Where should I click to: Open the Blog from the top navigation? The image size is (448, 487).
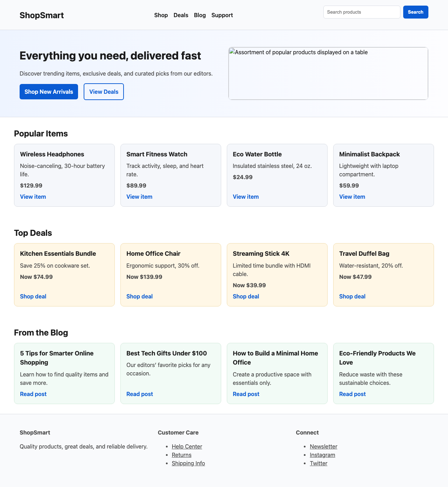tap(200, 15)
